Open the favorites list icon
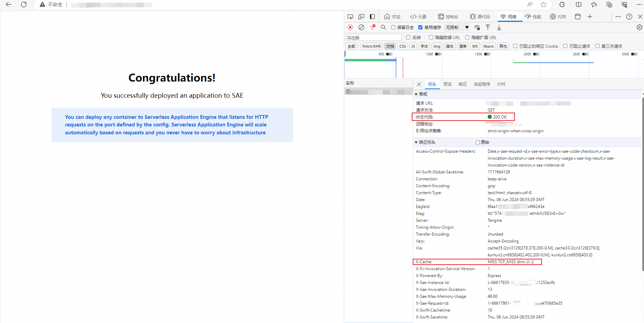This screenshot has height=323, width=644. pos(594,4)
